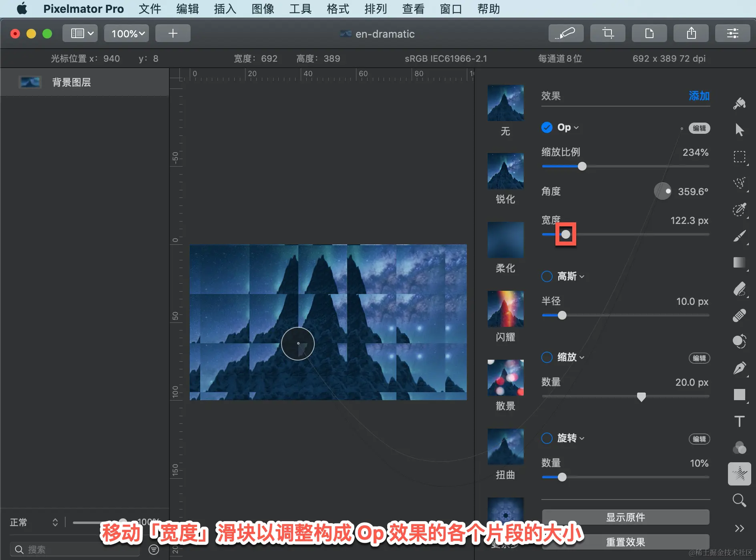
Task: Open the Pixelmator Pro app menu
Action: click(x=83, y=8)
